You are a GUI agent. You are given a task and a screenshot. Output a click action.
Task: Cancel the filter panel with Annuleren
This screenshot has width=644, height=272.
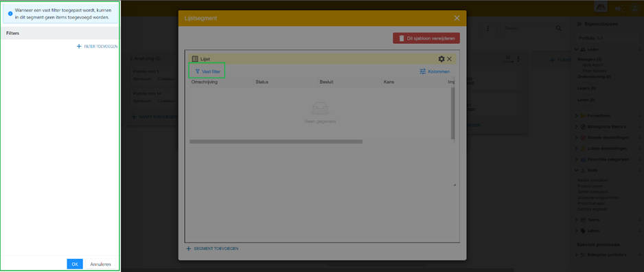tap(100, 264)
